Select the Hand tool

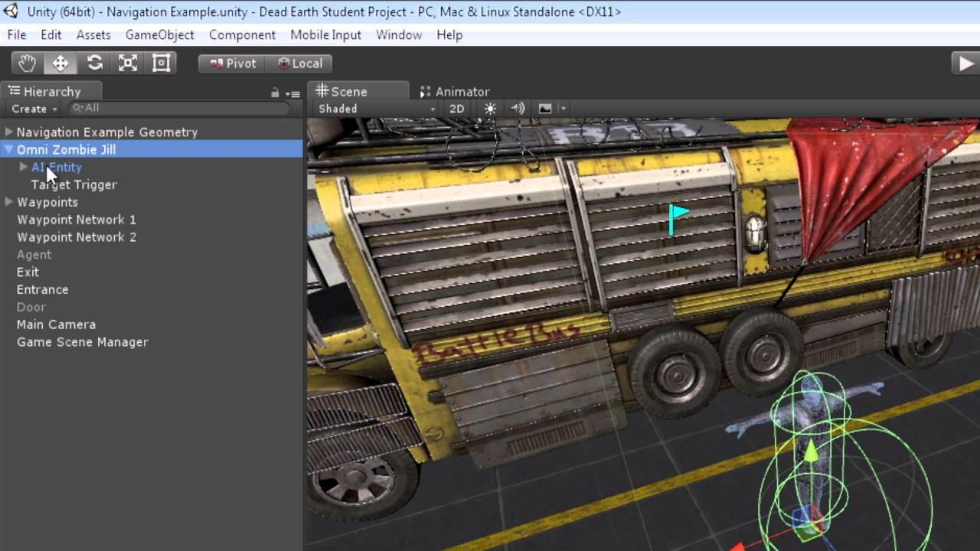27,64
